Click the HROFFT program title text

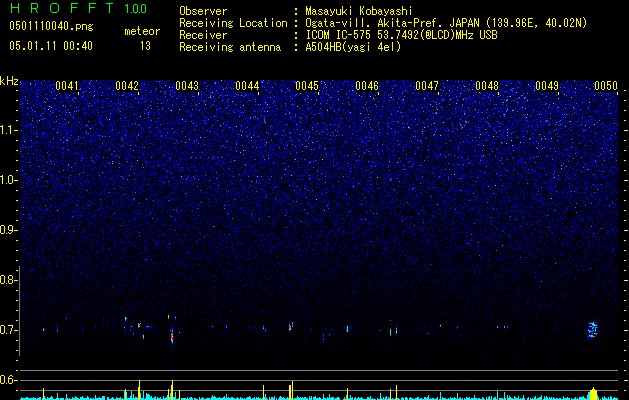[61, 8]
